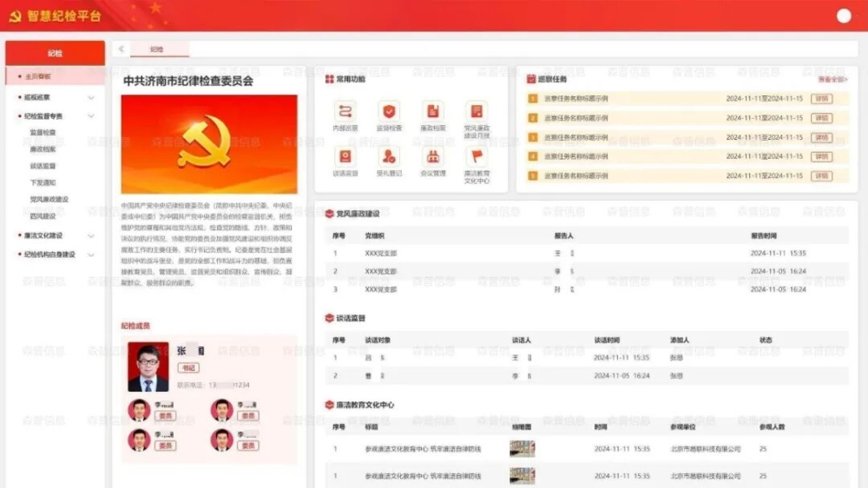Open the 廉政档案 icon

point(432,112)
